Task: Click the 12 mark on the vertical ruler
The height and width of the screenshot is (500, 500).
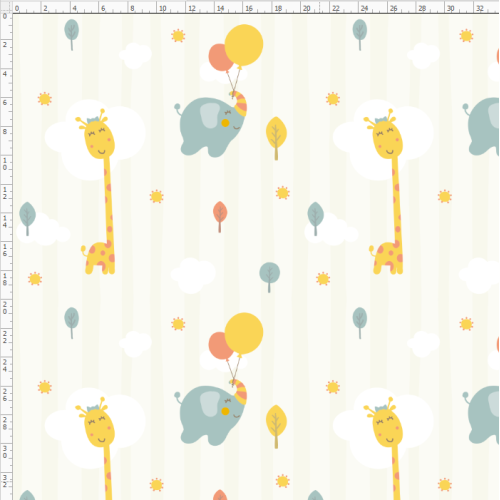Action: click(x=5, y=192)
